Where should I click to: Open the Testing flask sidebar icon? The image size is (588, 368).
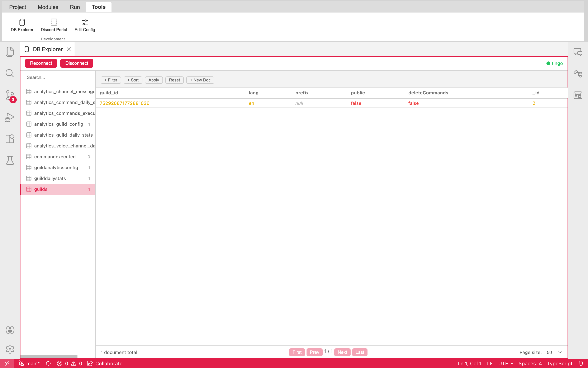click(10, 160)
